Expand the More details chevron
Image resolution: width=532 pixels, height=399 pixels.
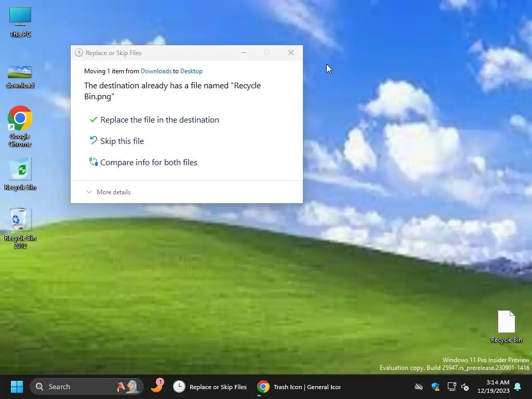pyautogui.click(x=89, y=192)
